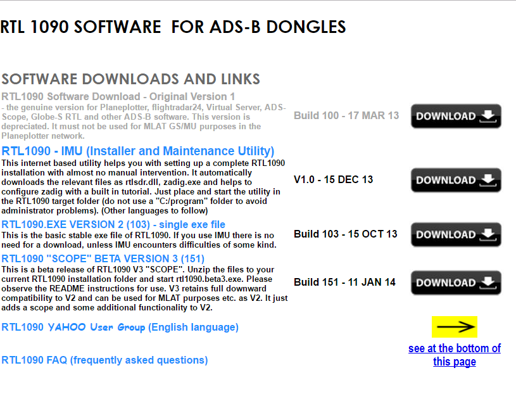Visit the RTL1090 YAHOO User Group link
The image size is (516, 420).
(120, 327)
